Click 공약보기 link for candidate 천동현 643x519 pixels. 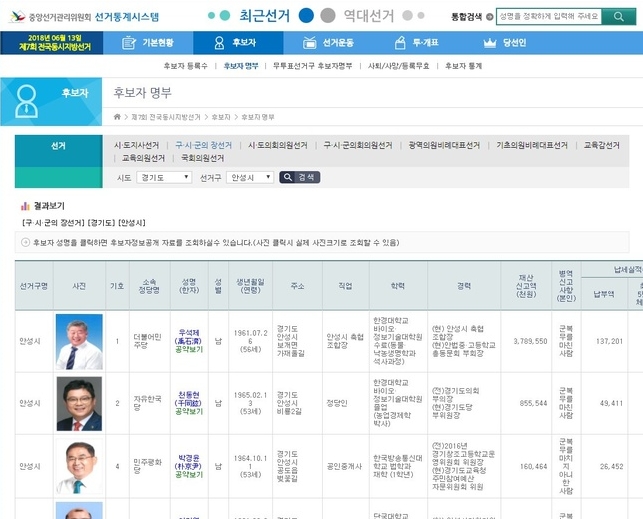[x=189, y=411]
